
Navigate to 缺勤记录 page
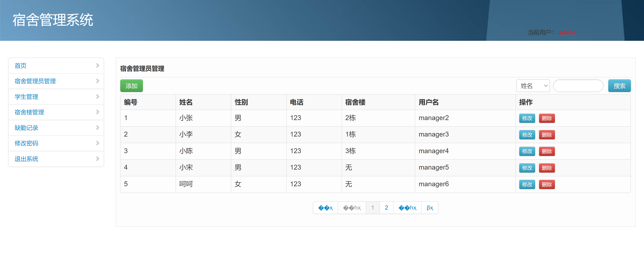coord(26,128)
